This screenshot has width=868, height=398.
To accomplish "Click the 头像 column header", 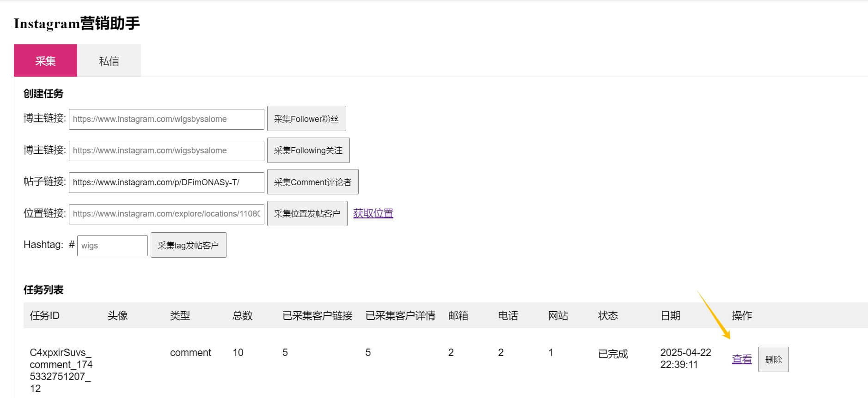I will coord(117,315).
